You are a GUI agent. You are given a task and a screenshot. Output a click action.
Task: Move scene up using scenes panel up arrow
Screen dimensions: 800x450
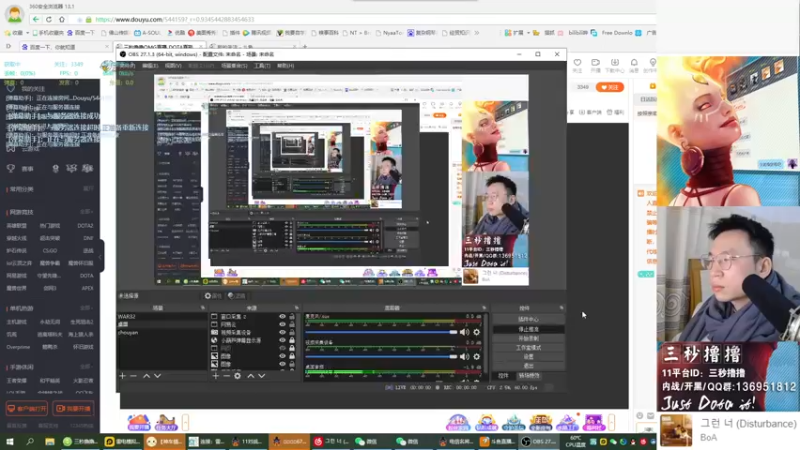[x=146, y=376]
